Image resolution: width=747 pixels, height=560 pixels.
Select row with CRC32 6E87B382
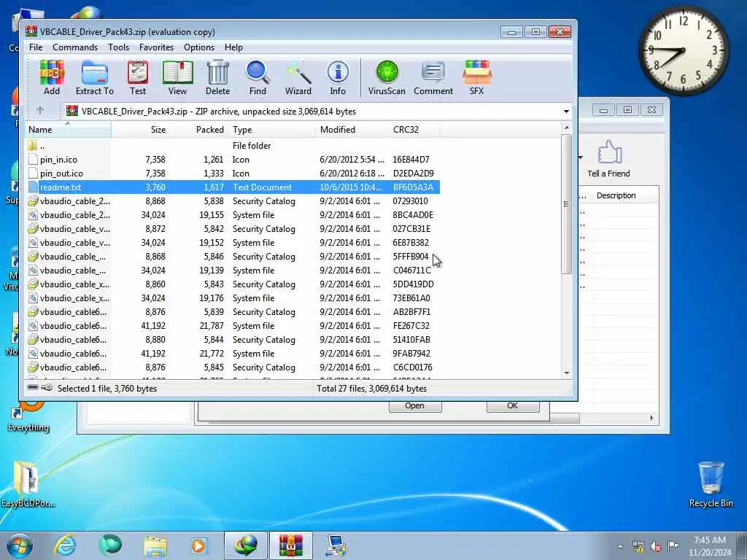coord(233,242)
